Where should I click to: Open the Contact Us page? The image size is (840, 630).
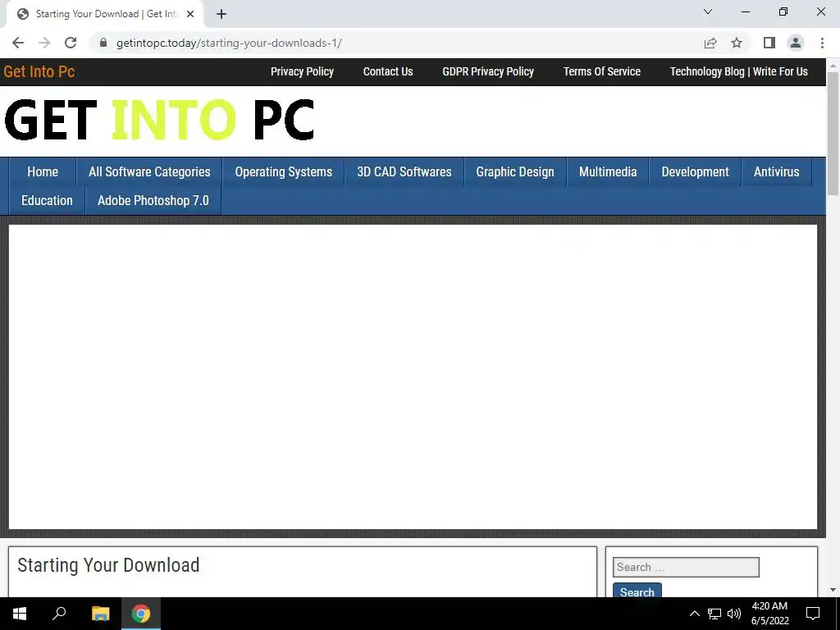(x=388, y=72)
